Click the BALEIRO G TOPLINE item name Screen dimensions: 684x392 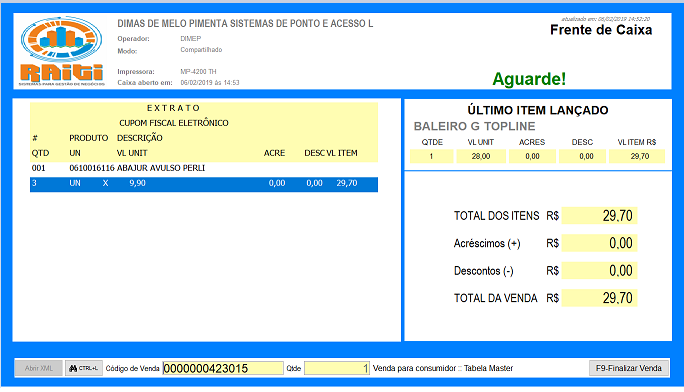[x=474, y=126]
